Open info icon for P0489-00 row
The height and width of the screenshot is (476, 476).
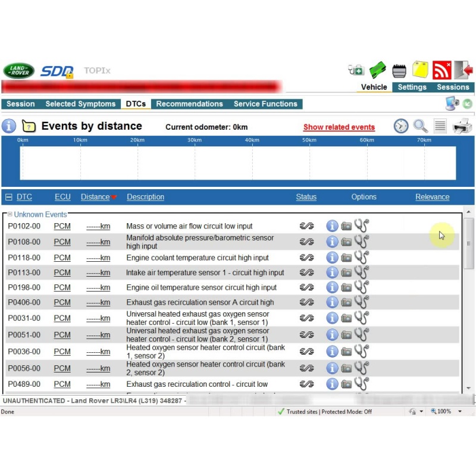(332, 384)
